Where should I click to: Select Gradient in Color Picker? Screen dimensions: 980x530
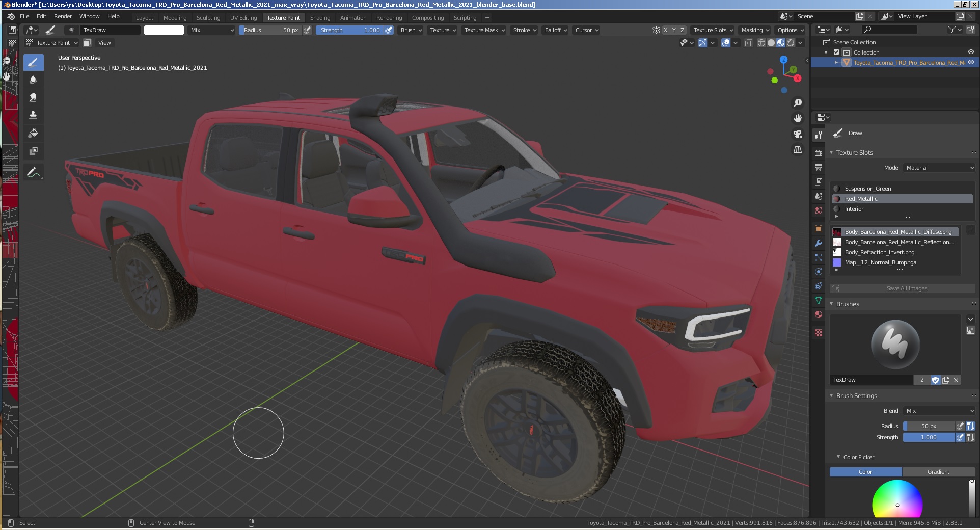click(938, 472)
